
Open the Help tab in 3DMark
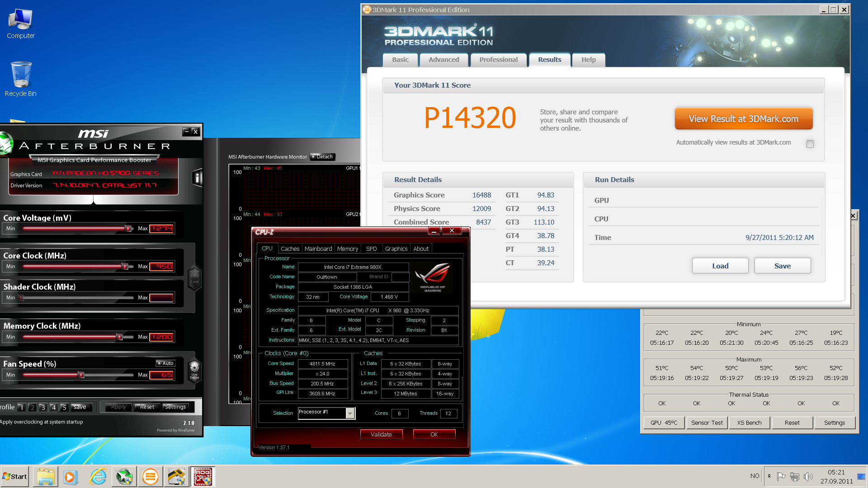point(589,60)
